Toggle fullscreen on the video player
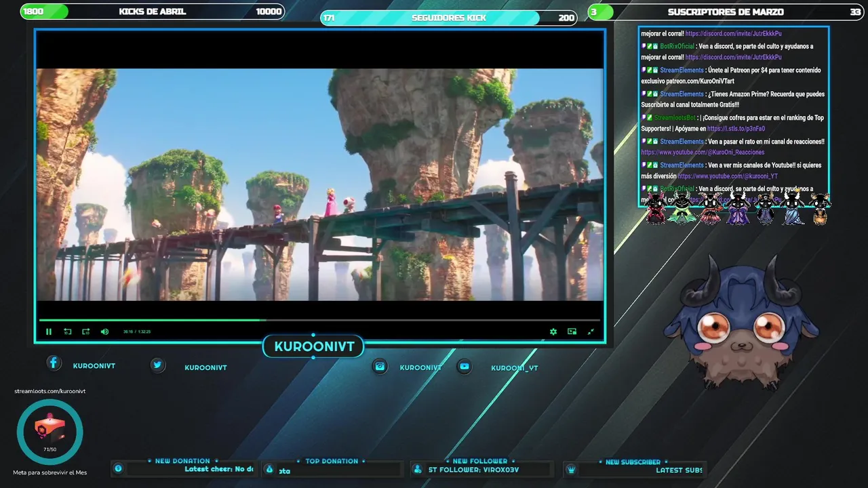Screen dimensions: 868x488 [591, 331]
